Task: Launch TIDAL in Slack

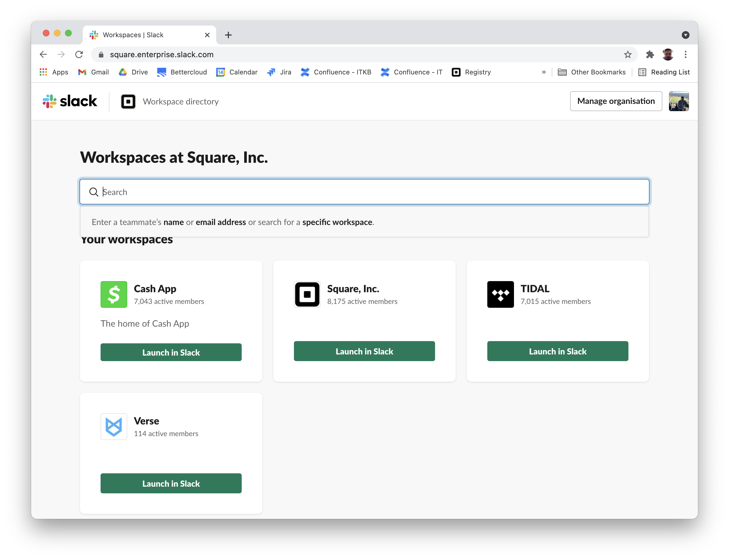Action: tap(558, 351)
